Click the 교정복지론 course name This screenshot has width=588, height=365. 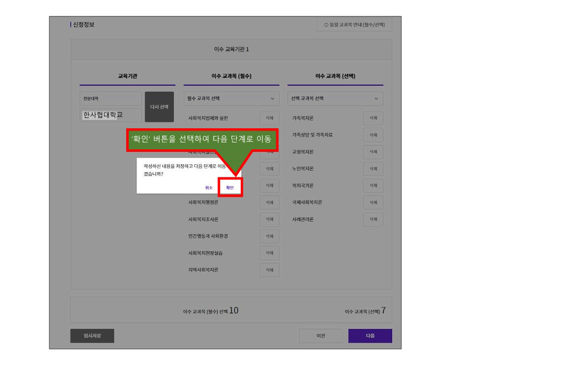[303, 152]
